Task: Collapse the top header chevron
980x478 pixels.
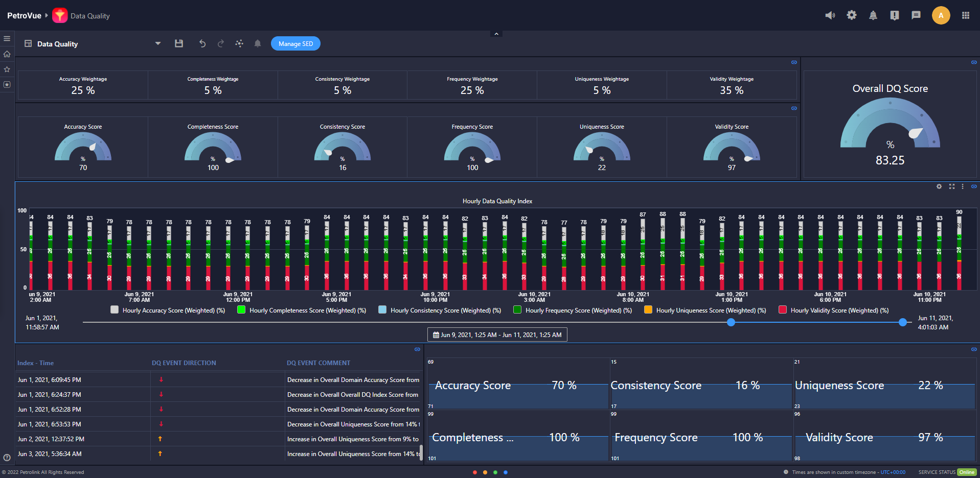Action: tap(496, 34)
